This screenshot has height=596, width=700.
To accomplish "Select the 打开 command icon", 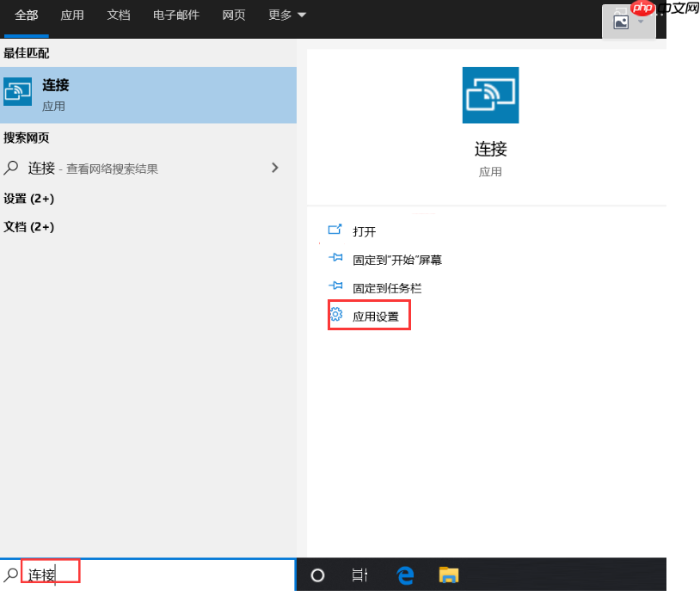I will 336,230.
